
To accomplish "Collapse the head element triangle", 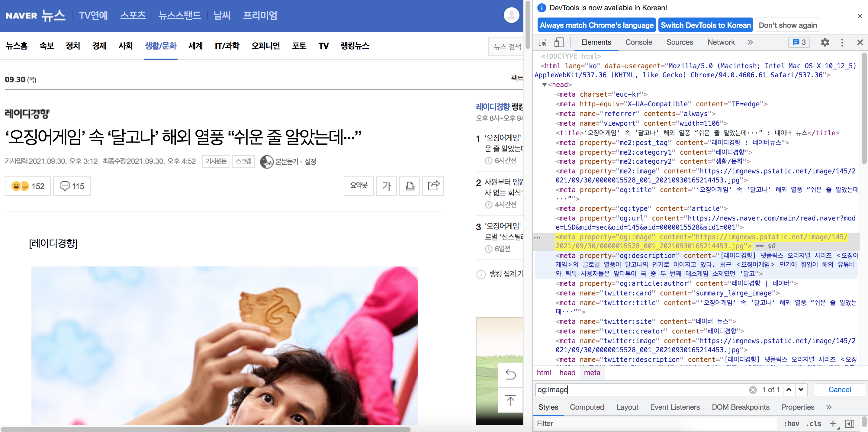I will 544,85.
